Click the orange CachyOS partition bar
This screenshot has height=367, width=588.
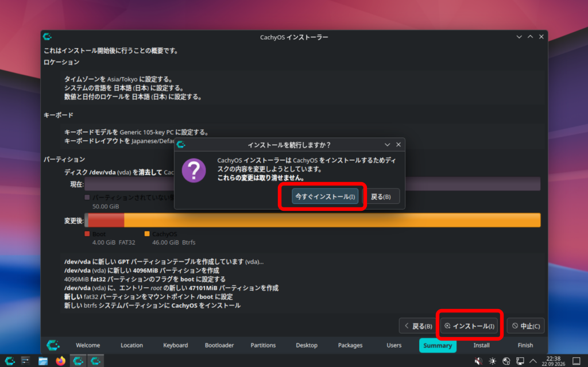[332, 220]
